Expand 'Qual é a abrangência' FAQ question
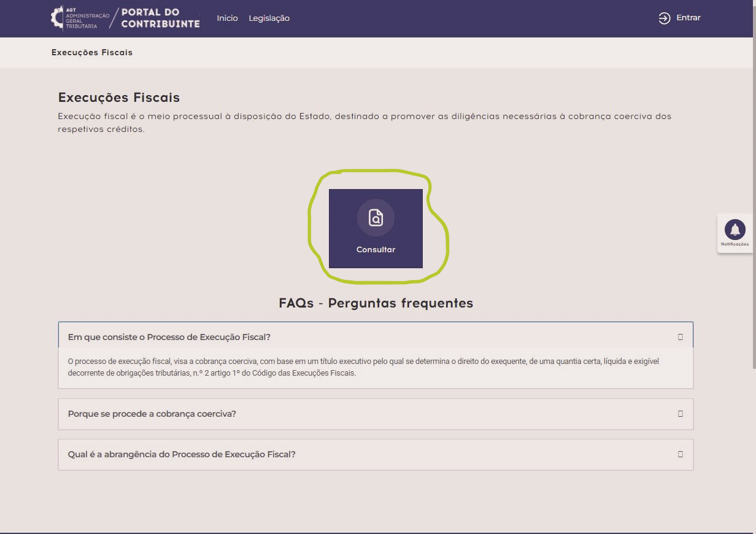The height and width of the screenshot is (534, 756). click(182, 454)
